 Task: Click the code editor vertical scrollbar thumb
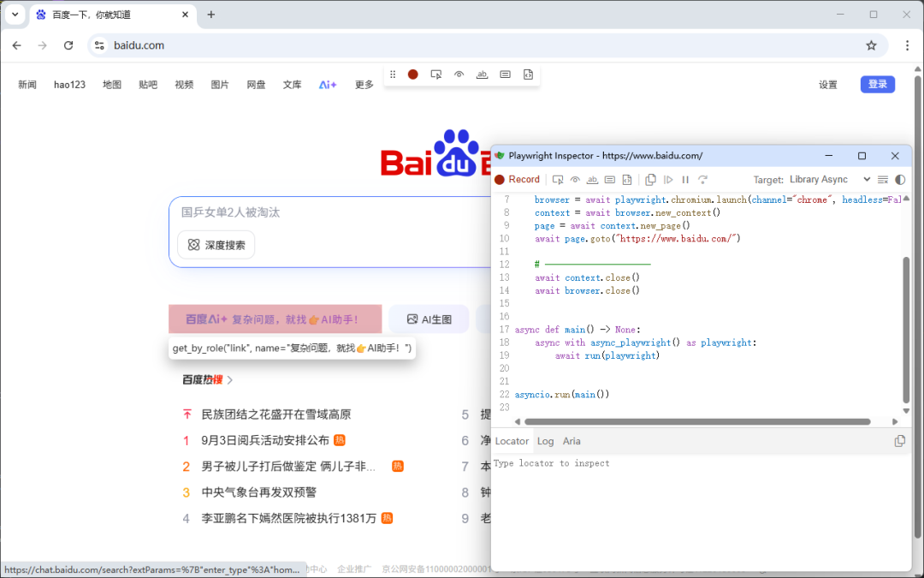point(906,331)
